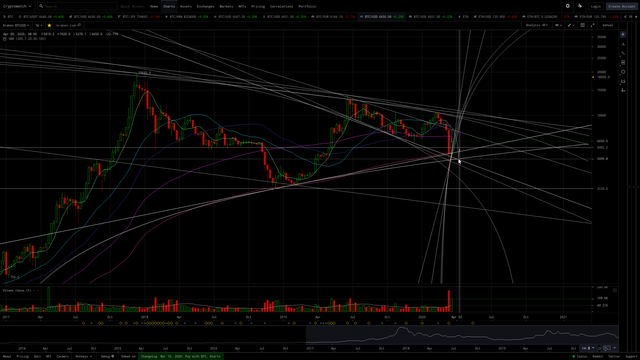Open the chart type candlestick dropdown

click(558, 25)
